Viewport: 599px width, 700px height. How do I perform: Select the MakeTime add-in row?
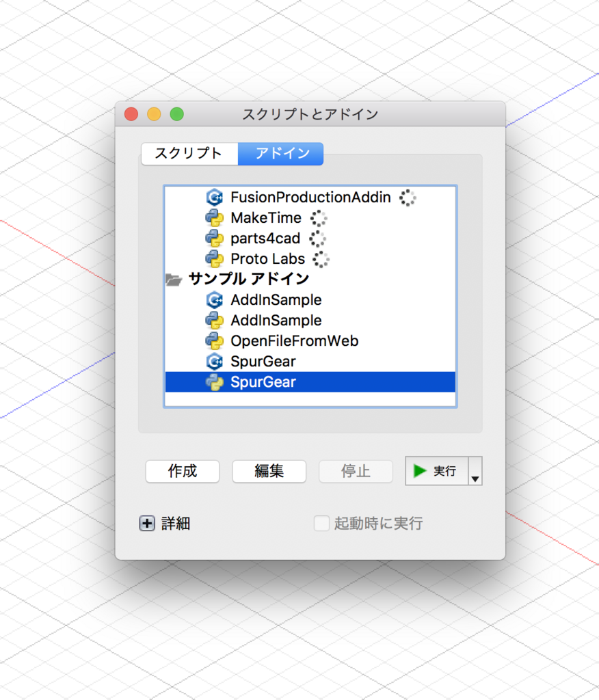point(310,218)
